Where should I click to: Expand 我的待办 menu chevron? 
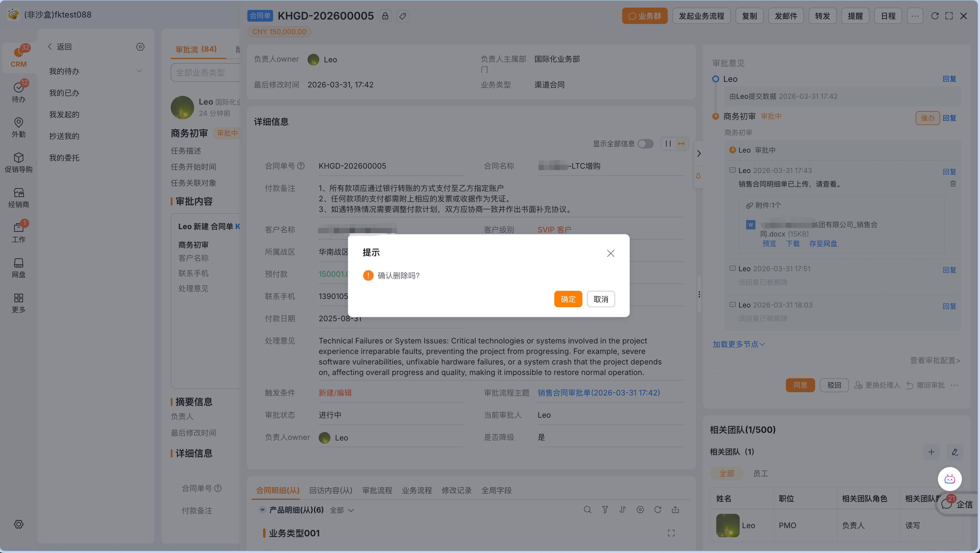pyautogui.click(x=139, y=71)
